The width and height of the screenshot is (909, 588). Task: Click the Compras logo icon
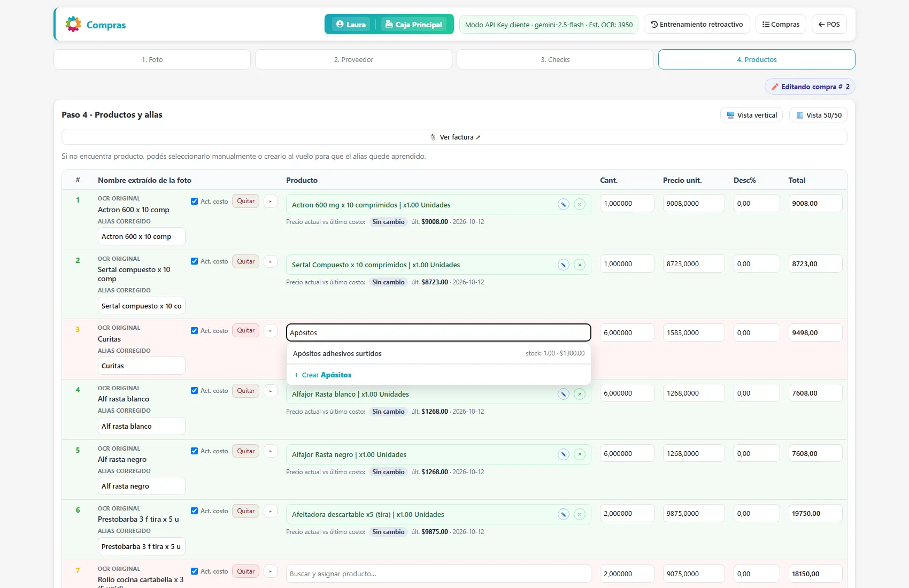[73, 24]
